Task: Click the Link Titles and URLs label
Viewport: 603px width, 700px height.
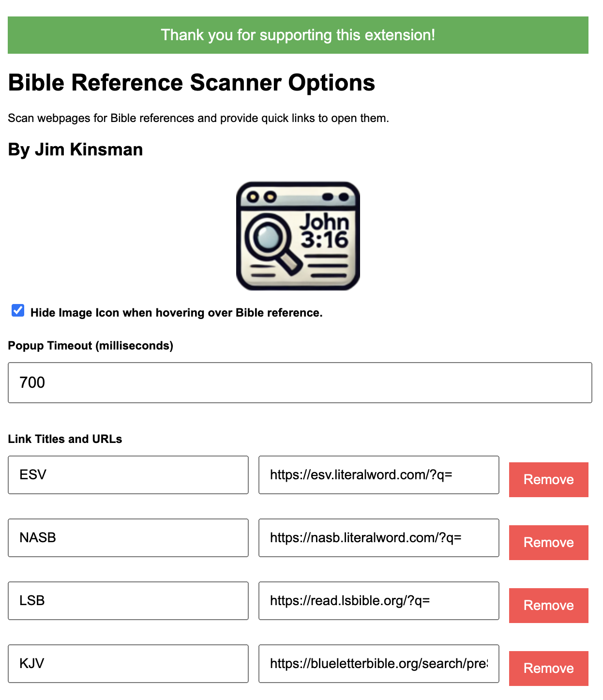Action: (64, 439)
